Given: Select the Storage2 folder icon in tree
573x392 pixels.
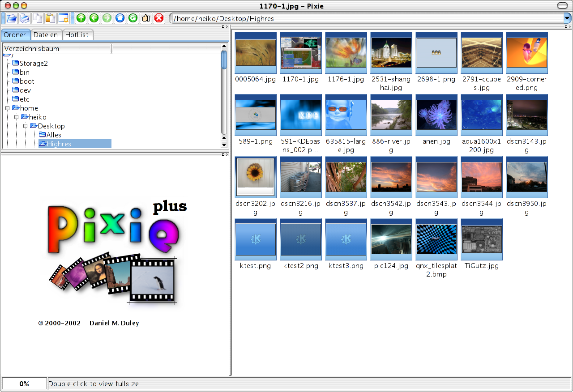Looking at the screenshot, I should click(x=16, y=63).
